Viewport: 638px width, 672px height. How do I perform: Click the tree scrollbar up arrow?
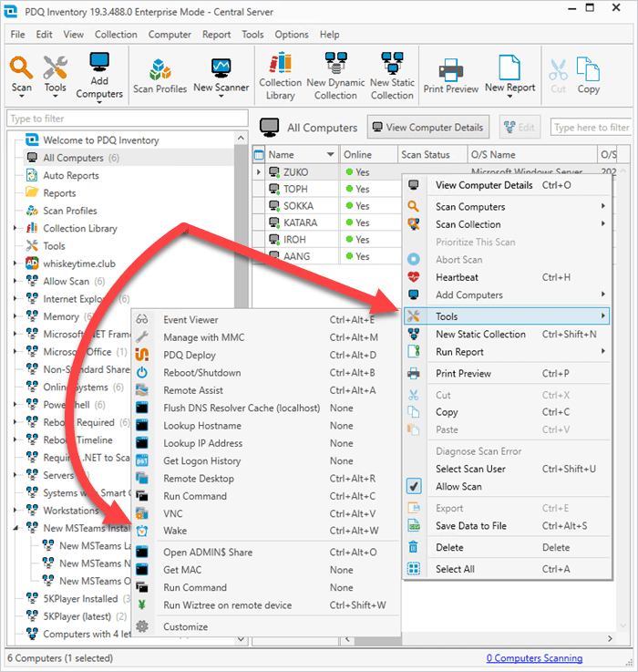pos(241,138)
